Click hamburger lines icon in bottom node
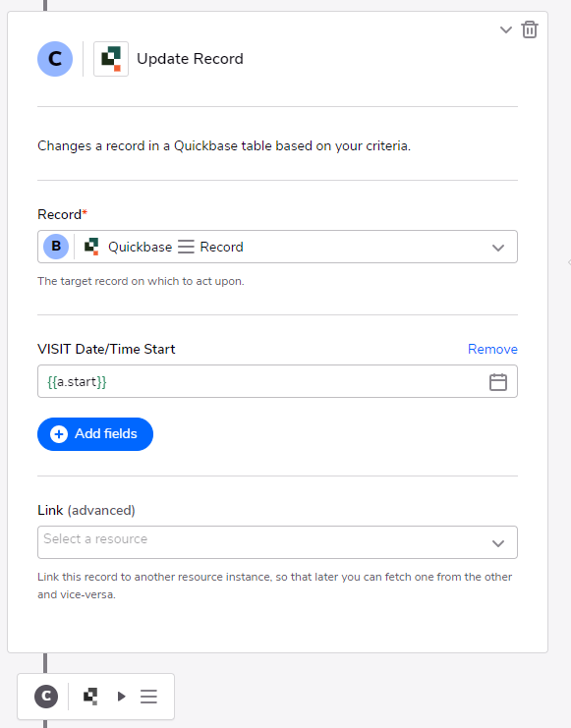 (x=148, y=696)
